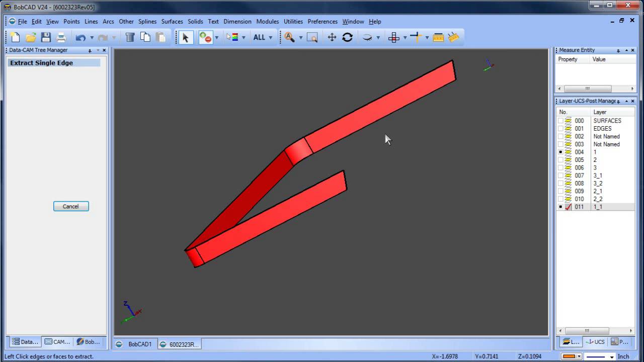Save the drawing with the floppy icon
The image size is (644, 362).
pos(46,37)
